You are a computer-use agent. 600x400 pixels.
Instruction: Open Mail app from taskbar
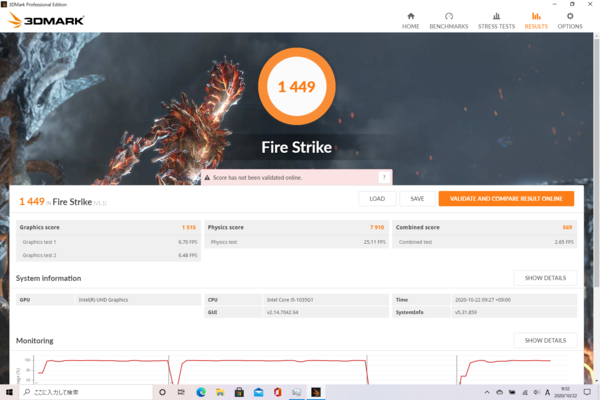coord(258,392)
